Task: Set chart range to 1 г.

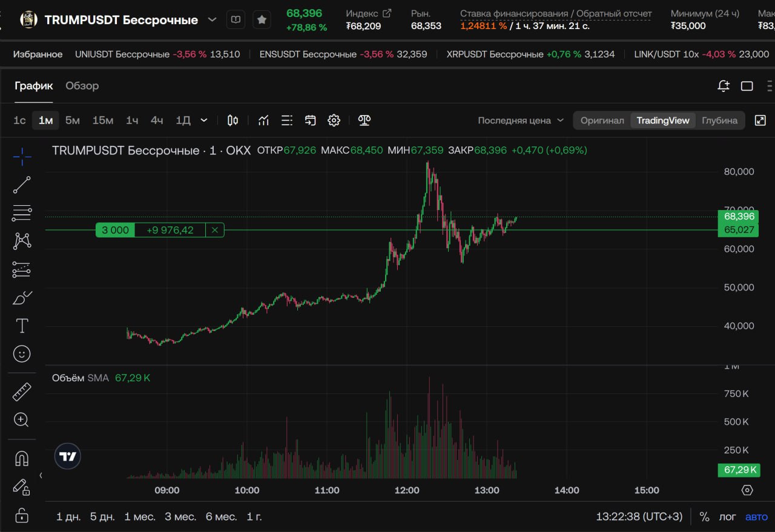Action: [x=254, y=517]
